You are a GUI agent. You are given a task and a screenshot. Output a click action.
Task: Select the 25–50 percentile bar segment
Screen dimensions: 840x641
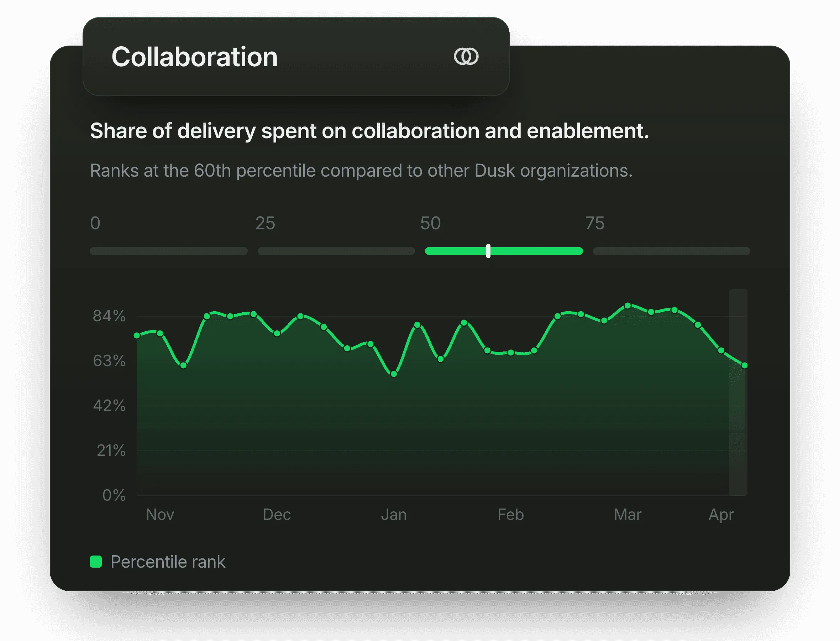click(x=336, y=251)
